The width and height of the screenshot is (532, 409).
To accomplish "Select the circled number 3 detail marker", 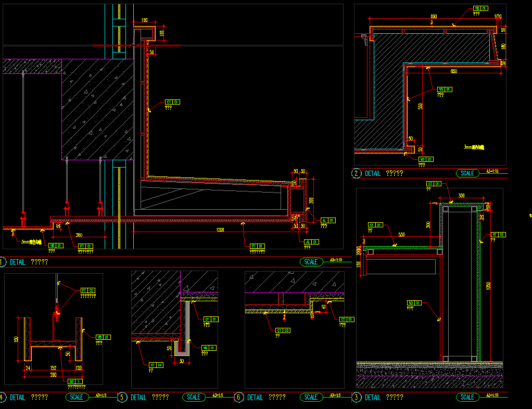I will pyautogui.click(x=357, y=397).
